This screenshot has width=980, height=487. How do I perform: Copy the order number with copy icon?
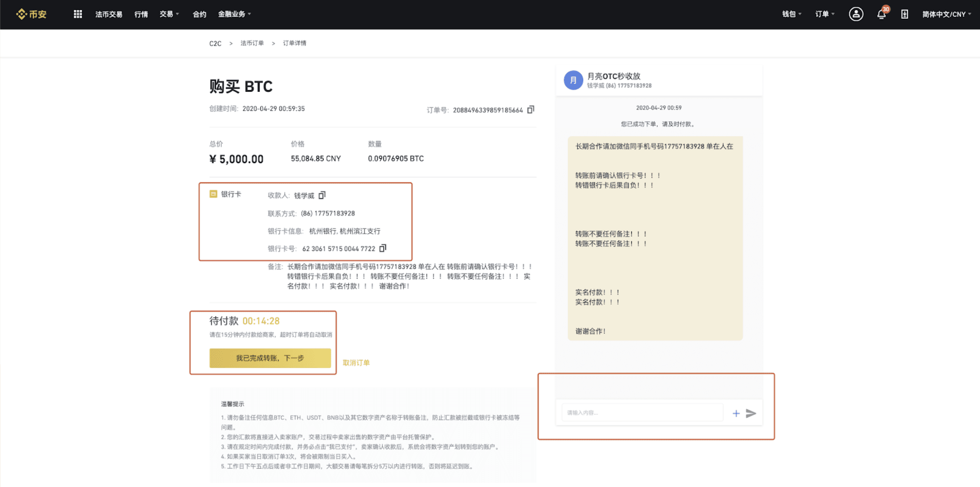pyautogui.click(x=531, y=110)
